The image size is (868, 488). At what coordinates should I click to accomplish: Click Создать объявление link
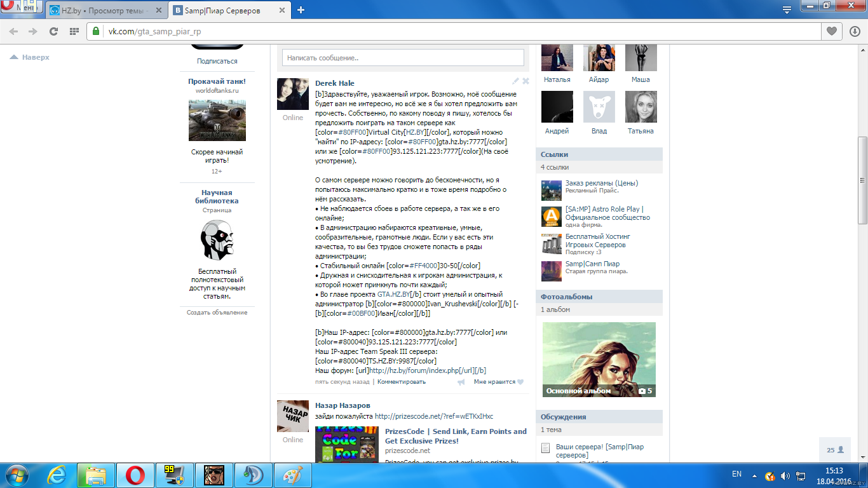click(x=217, y=312)
